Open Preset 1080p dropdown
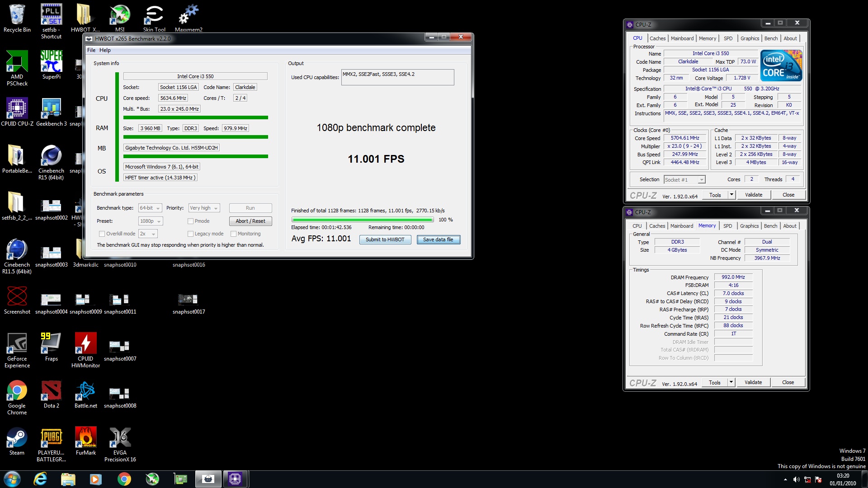Screen dimensions: 868x488 coord(150,221)
